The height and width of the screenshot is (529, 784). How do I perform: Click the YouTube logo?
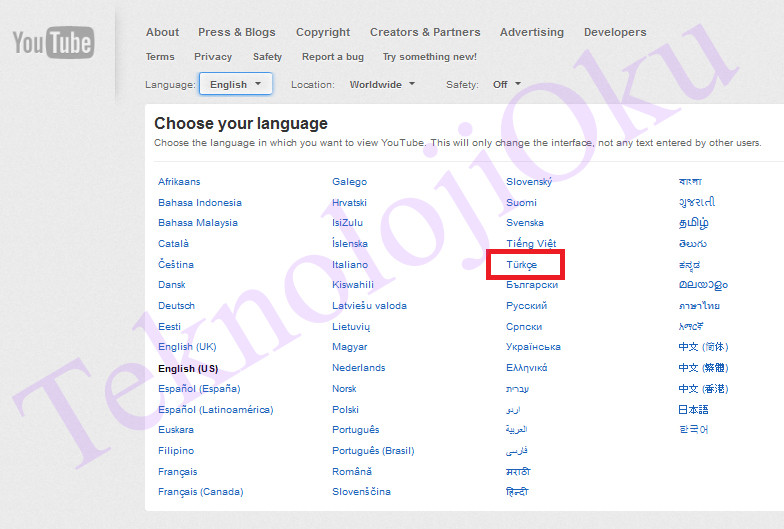[x=54, y=42]
